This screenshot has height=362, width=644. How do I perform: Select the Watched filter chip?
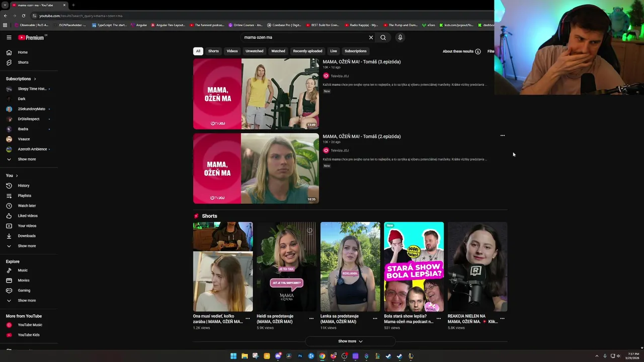278,51
